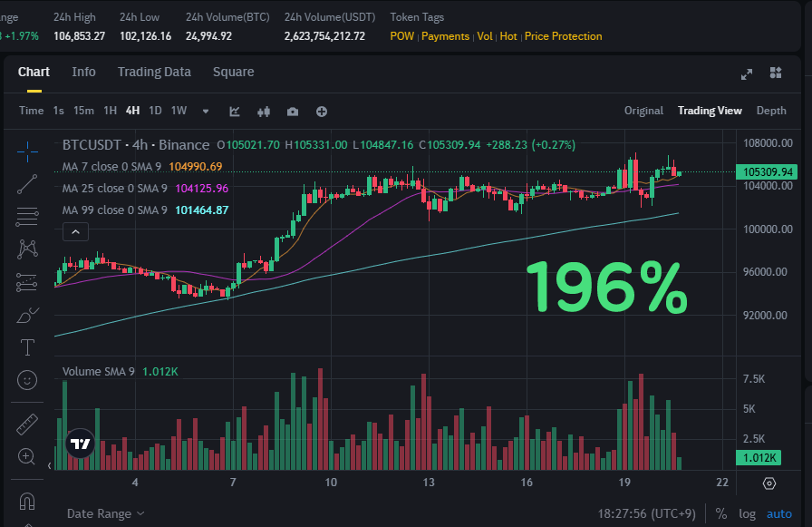Select the XABCD pattern tool

point(27,249)
